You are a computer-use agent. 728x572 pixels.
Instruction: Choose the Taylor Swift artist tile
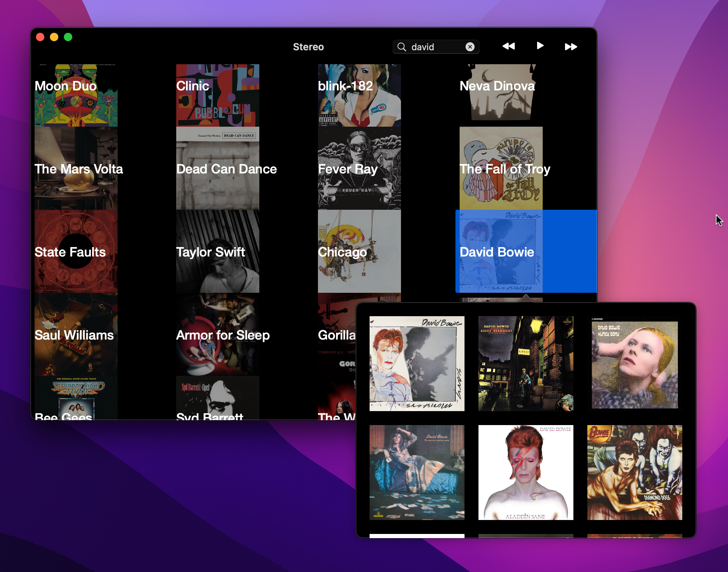click(218, 251)
